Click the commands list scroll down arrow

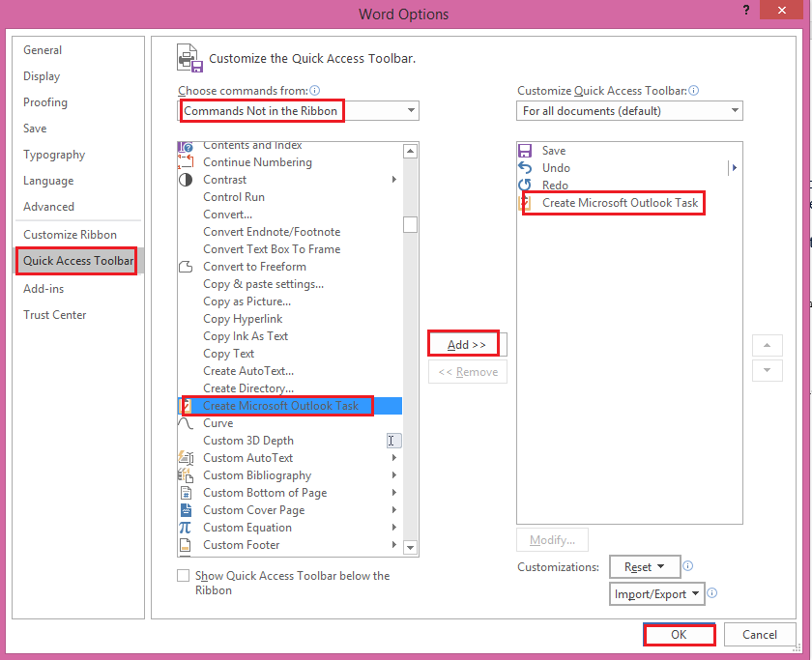tap(410, 547)
